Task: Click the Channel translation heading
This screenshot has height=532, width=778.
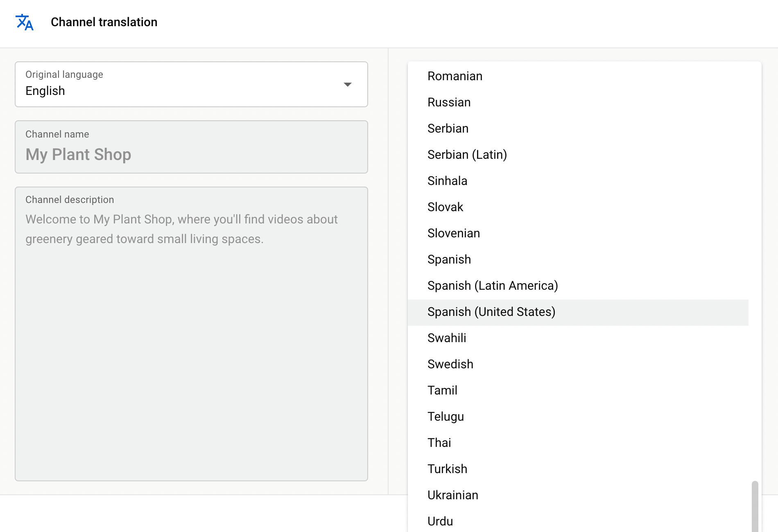Action: pyautogui.click(x=104, y=22)
